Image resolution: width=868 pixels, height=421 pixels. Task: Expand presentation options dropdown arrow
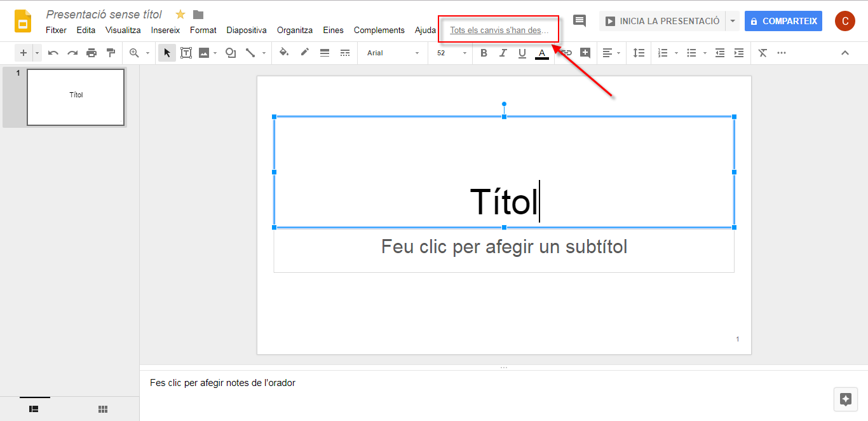(733, 21)
